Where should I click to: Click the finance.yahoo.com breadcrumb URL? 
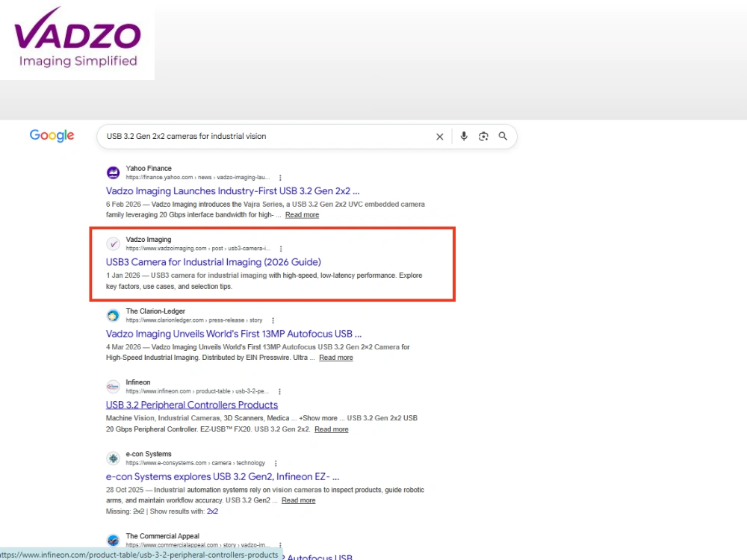(x=198, y=177)
